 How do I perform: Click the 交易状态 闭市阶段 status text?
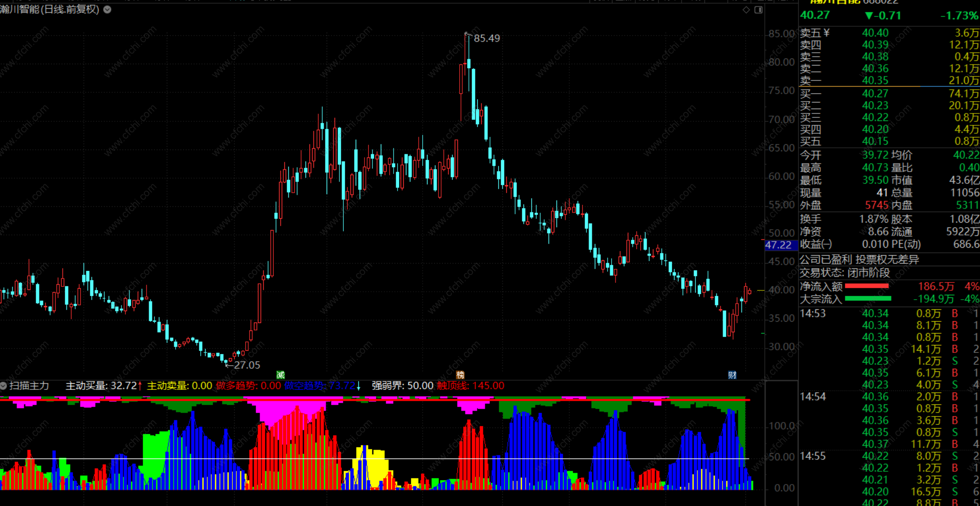click(x=844, y=273)
